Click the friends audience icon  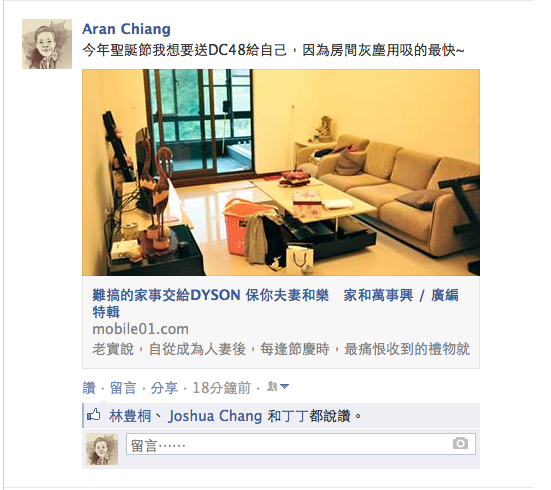click(272, 387)
